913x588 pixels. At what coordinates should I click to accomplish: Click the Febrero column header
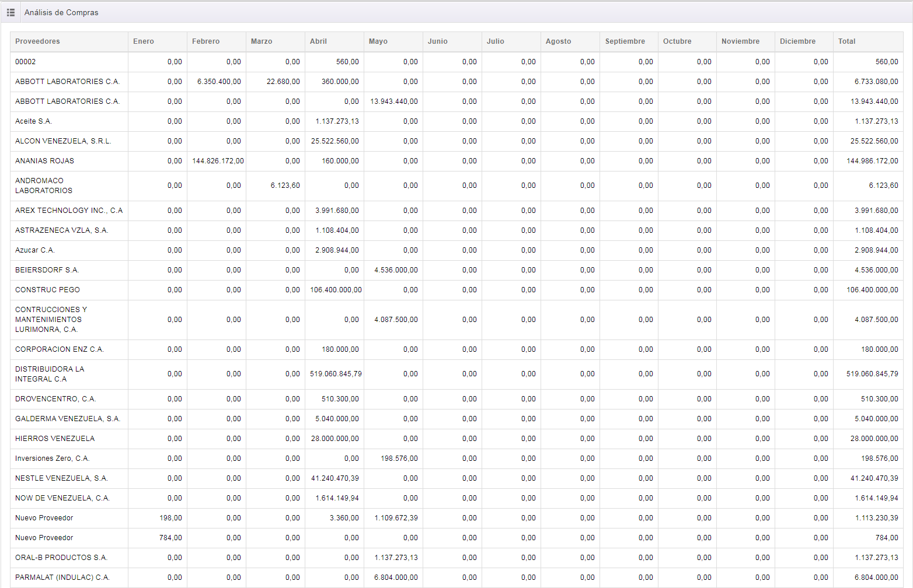[x=217, y=41]
